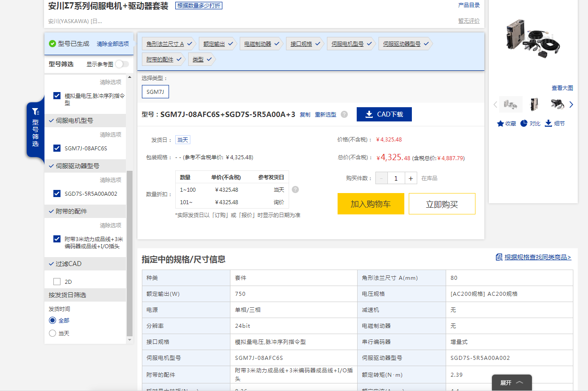Click the green check icon beside 型号已生成
The image size is (588, 391).
pos(52,44)
